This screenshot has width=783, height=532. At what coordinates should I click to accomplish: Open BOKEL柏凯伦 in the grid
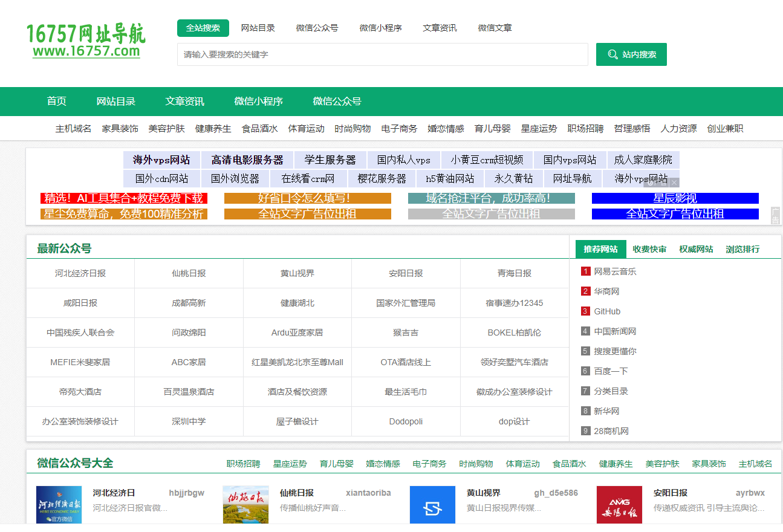coord(515,332)
